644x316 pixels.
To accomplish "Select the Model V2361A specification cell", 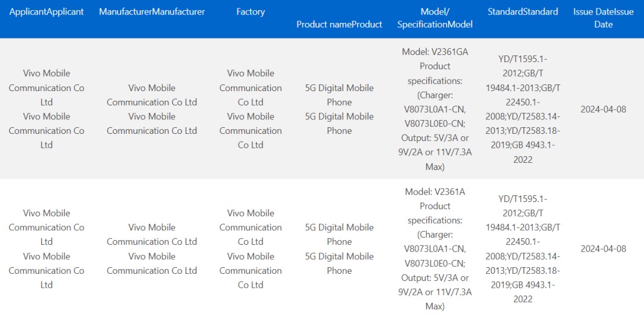I will 435,248.
